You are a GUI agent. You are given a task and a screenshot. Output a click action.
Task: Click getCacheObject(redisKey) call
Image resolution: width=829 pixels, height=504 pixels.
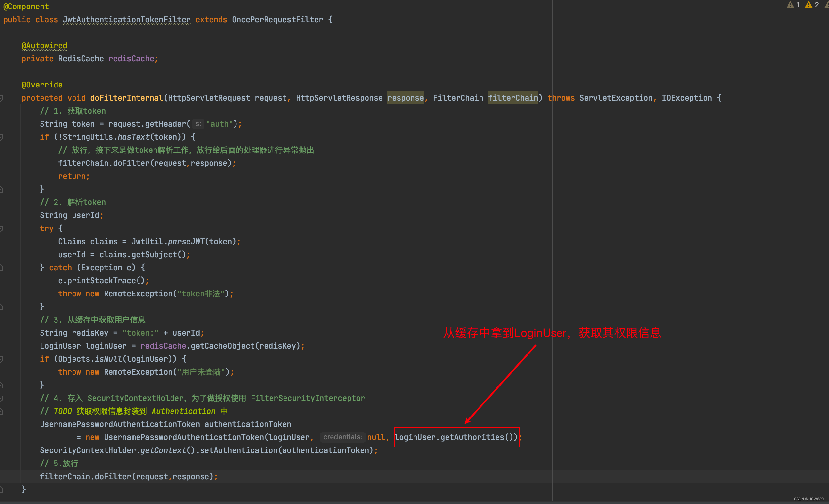[x=245, y=346]
